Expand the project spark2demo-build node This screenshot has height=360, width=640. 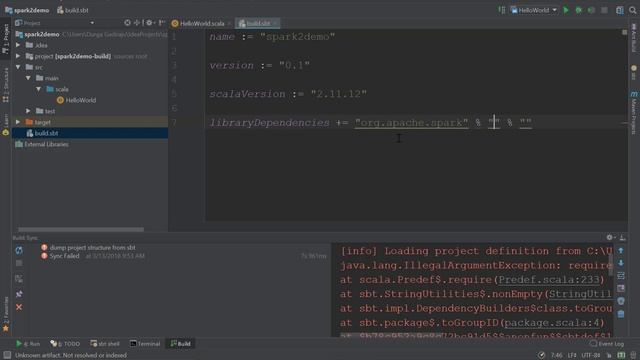coord(18,56)
